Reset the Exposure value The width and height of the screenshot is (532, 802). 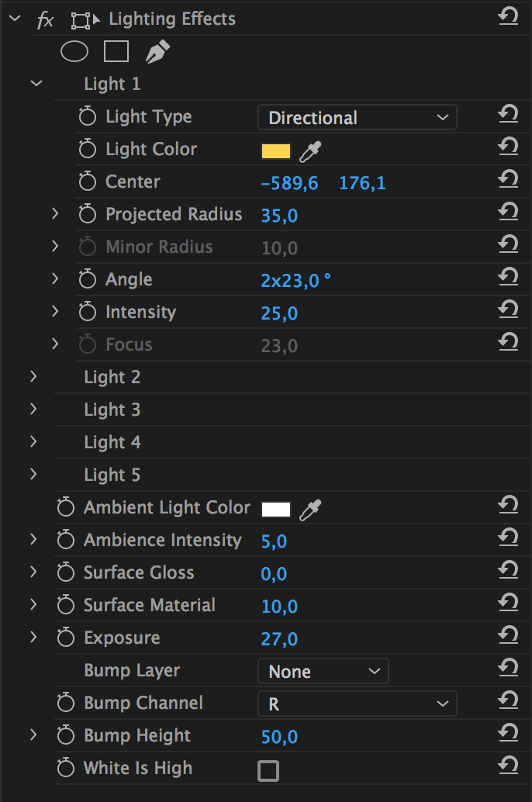508,635
